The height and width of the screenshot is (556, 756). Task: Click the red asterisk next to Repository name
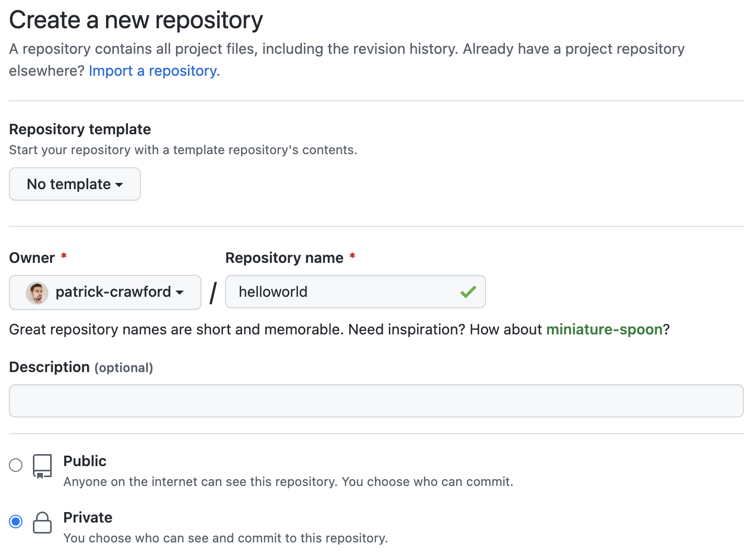click(x=352, y=256)
